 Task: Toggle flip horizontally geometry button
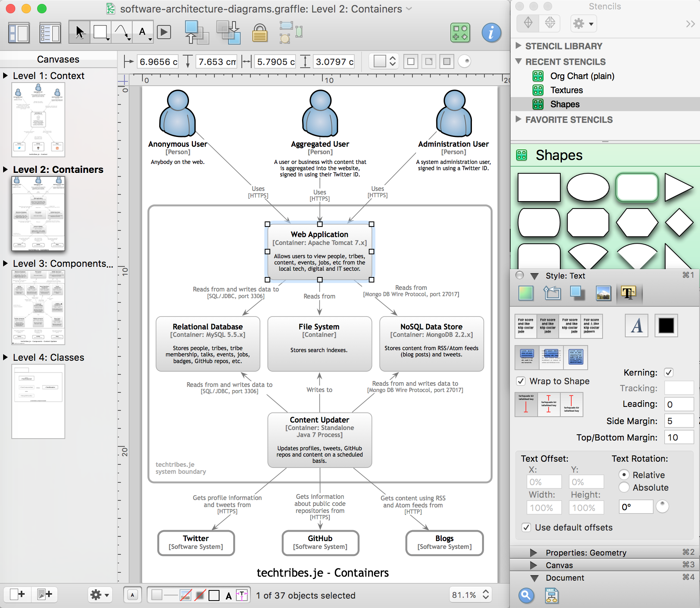[x=429, y=61]
